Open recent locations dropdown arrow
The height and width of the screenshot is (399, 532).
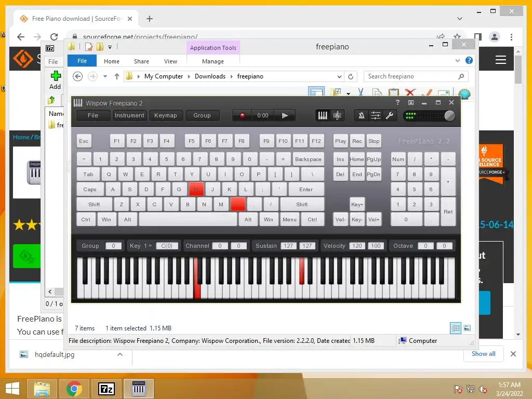tap(105, 76)
